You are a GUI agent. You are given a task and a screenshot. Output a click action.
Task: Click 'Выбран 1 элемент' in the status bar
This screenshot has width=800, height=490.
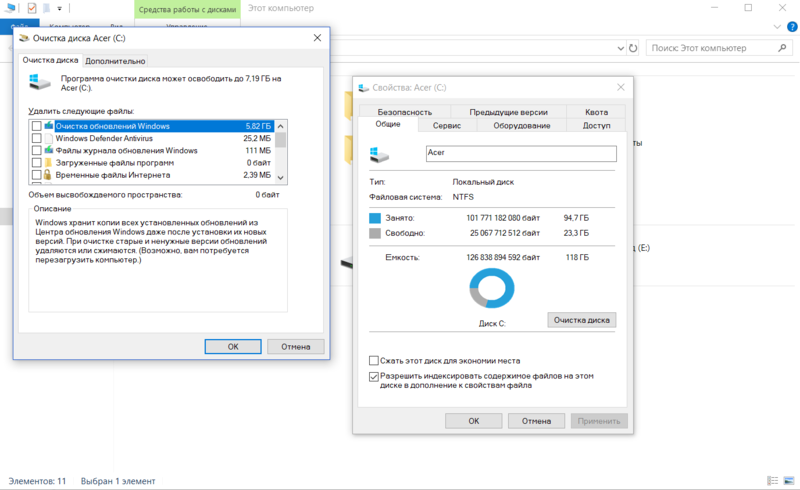118,481
